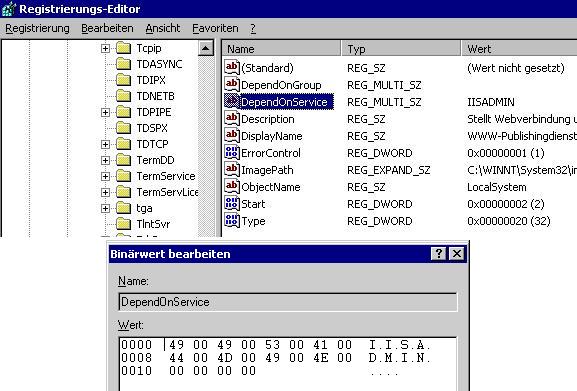Click the binary icon beside Type
Image resolution: width=577 pixels, height=391 pixels.
(x=232, y=220)
